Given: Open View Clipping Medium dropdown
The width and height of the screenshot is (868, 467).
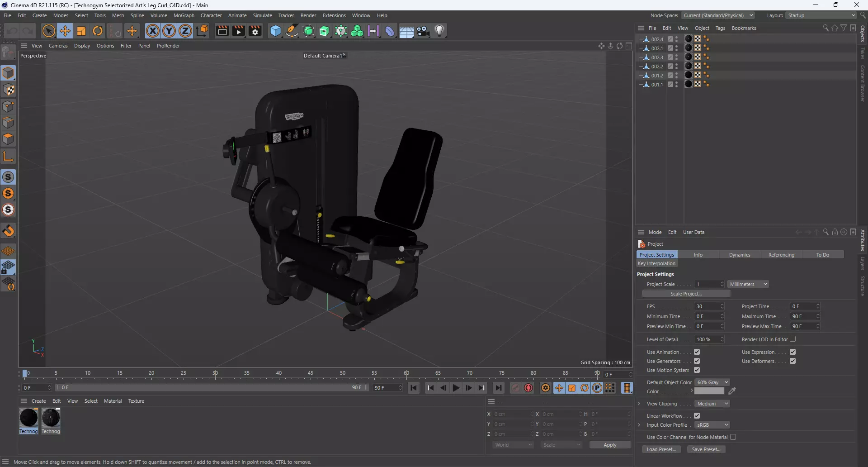Looking at the screenshot, I should 712,404.
